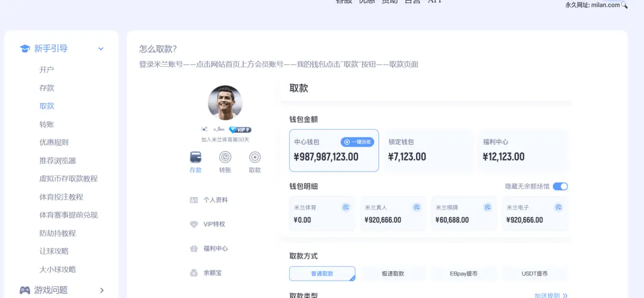644x298 pixels.
Task: Select the 中心钱包 card
Action: [334, 150]
